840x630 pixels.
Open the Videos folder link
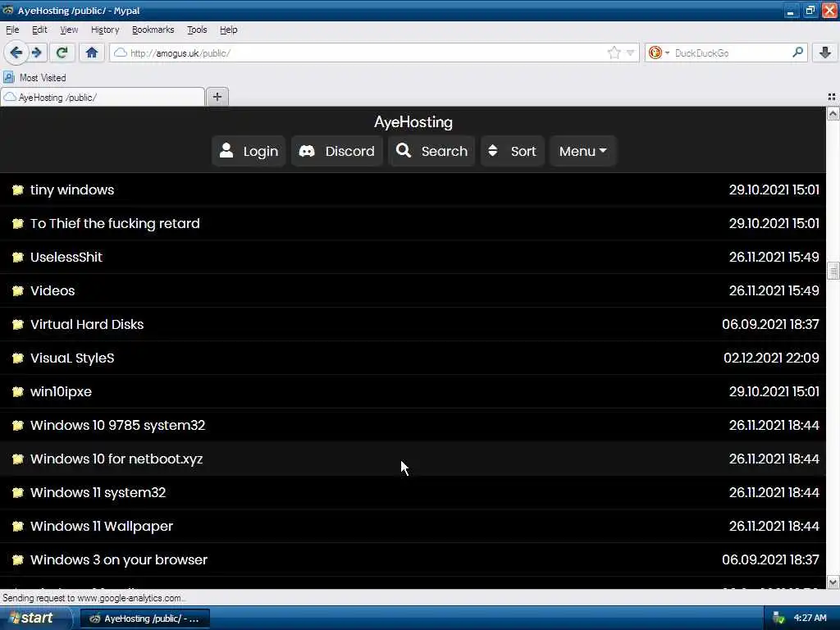52,291
